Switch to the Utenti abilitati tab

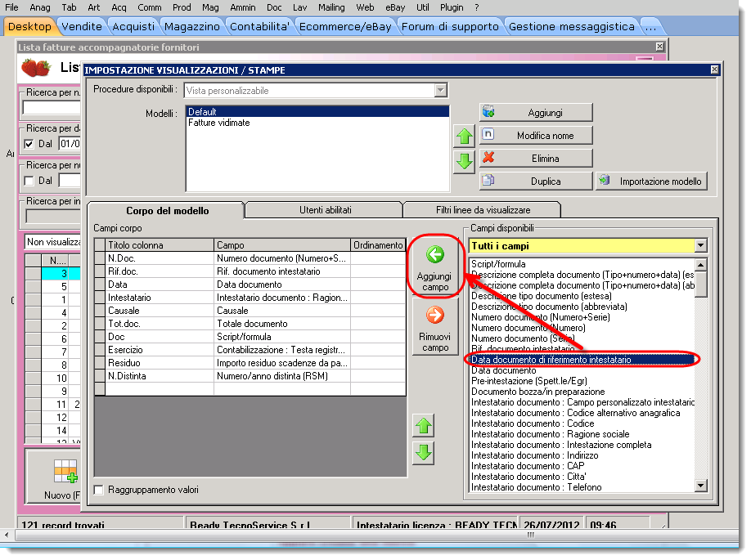[326, 209]
